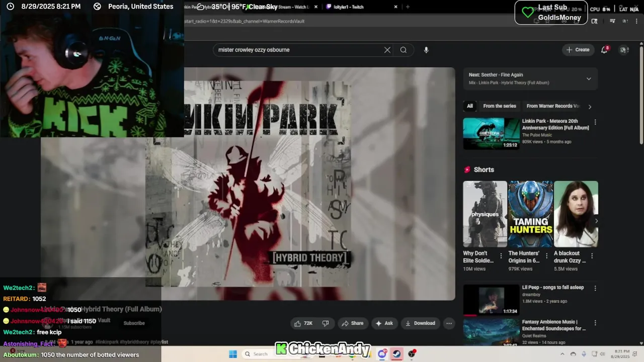The width and height of the screenshot is (644, 362).
Task: Click the Share button
Action: 352,323
